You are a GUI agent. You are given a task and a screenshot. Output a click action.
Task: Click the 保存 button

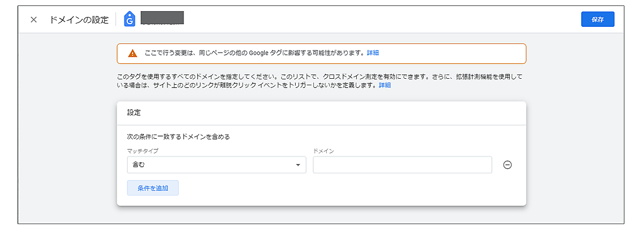click(x=597, y=19)
